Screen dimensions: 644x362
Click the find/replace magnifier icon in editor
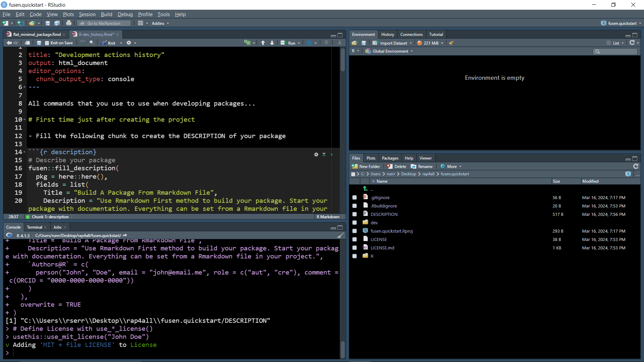click(x=92, y=43)
